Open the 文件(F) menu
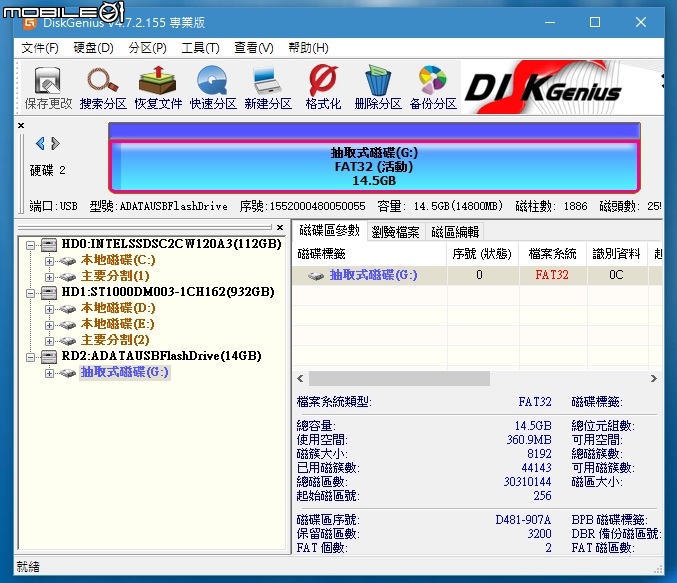677x583 pixels. coord(40,48)
